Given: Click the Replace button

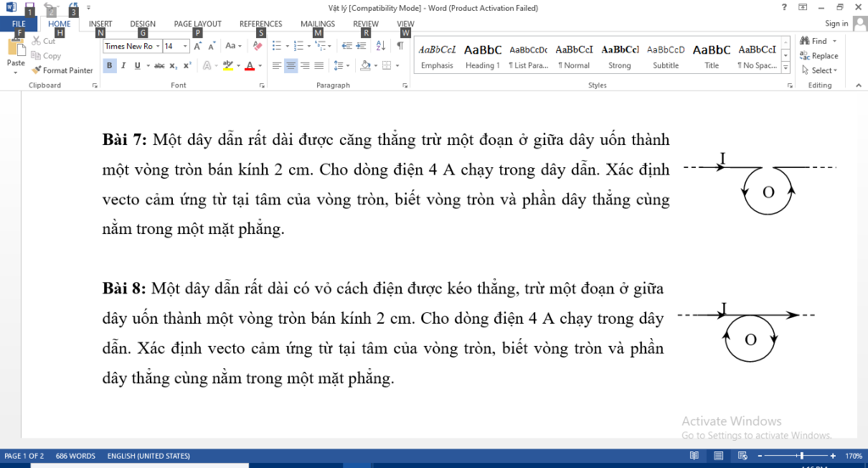Looking at the screenshot, I should point(820,55).
